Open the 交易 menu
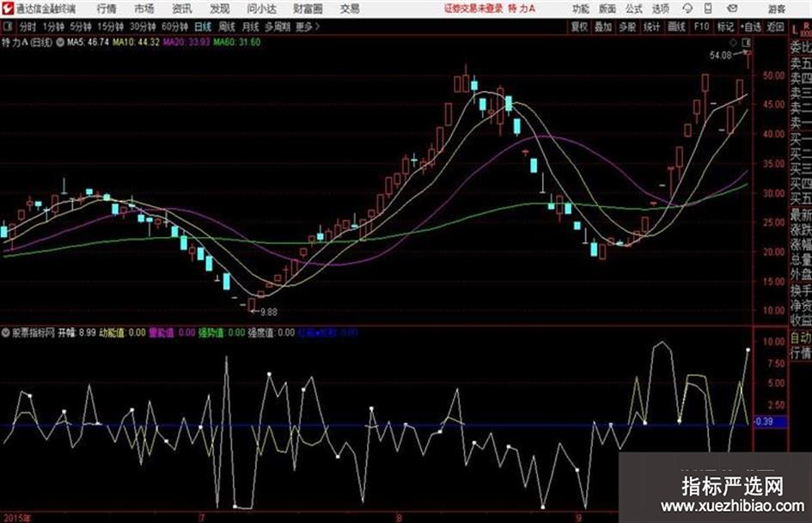The width and height of the screenshot is (812, 523). click(350, 9)
